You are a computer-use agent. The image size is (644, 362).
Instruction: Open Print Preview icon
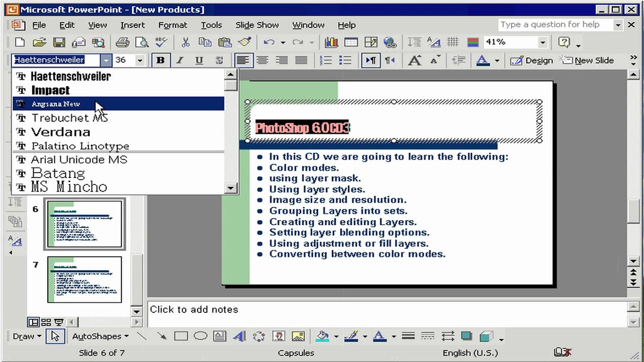click(x=142, y=42)
